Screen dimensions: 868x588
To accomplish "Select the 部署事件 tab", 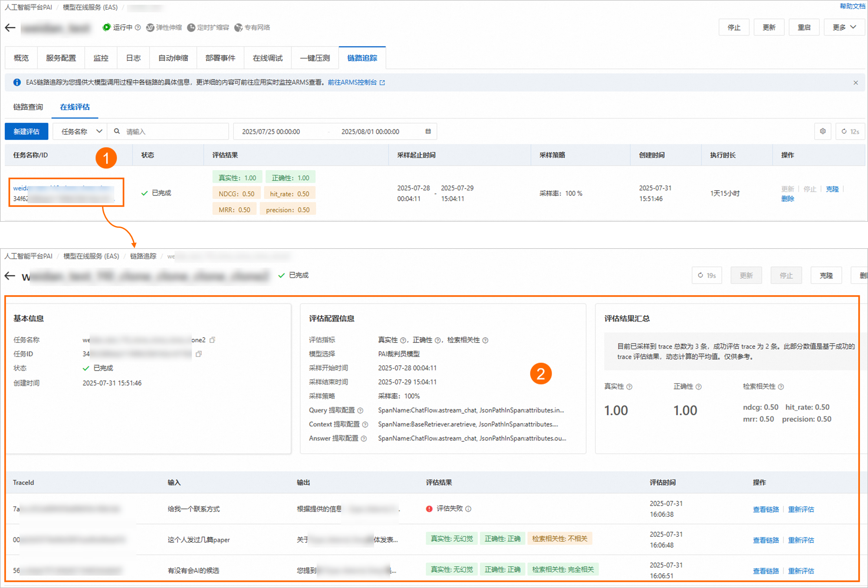I will point(220,58).
